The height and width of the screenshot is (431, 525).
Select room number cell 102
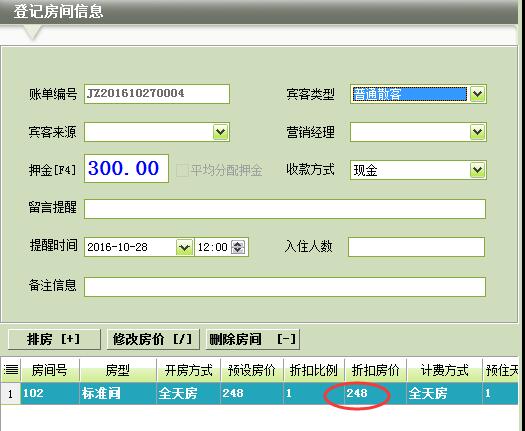pyautogui.click(x=50, y=393)
